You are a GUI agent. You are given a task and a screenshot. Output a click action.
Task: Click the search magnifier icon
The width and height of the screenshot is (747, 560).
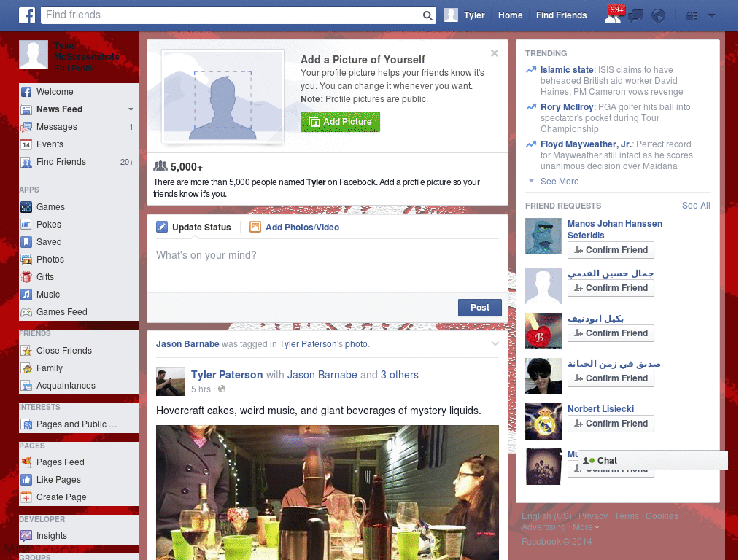click(x=427, y=16)
